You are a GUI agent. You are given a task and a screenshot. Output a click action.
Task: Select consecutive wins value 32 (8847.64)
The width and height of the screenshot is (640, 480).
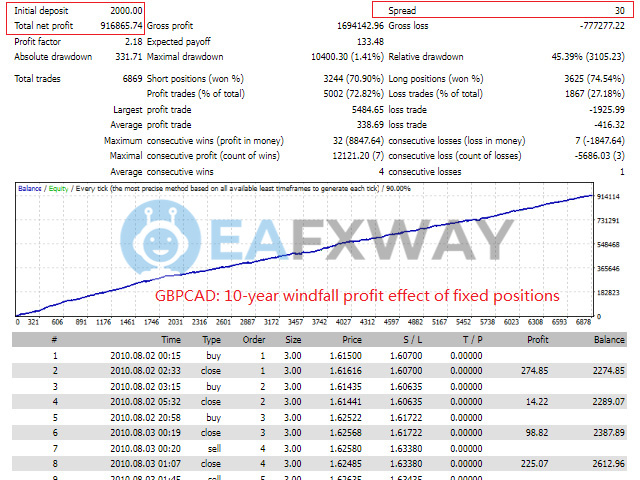point(358,141)
